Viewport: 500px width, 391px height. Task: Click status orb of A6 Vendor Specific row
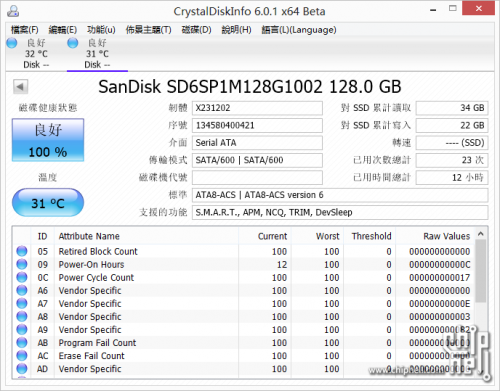pos(22,290)
